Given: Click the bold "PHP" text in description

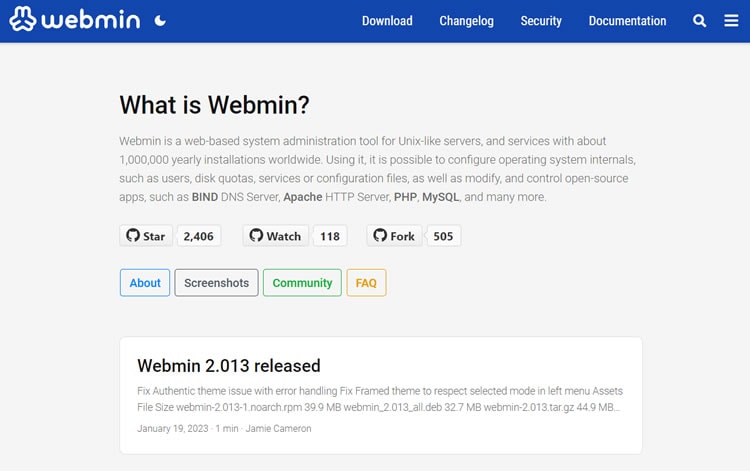Looking at the screenshot, I should (405, 197).
